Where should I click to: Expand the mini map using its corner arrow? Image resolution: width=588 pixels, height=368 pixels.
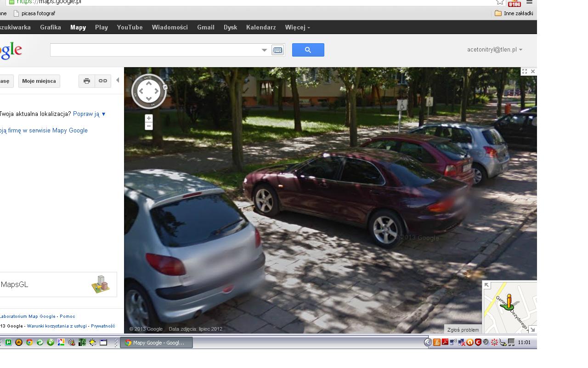click(x=487, y=285)
